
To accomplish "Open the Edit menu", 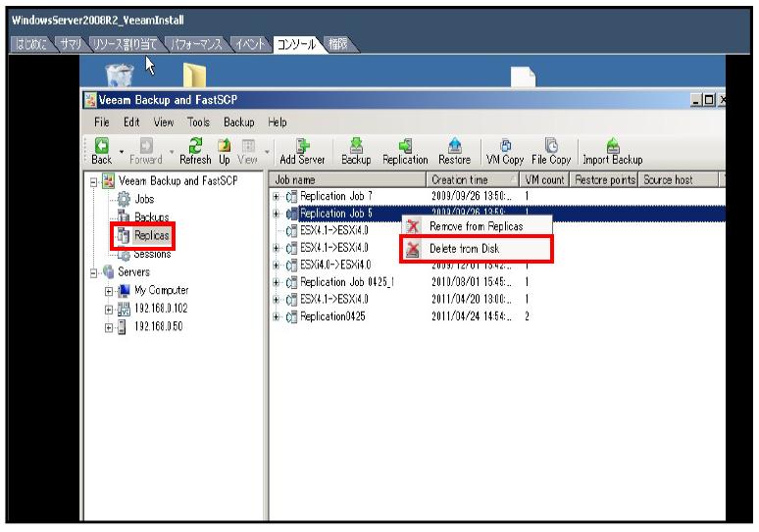I will pyautogui.click(x=131, y=122).
